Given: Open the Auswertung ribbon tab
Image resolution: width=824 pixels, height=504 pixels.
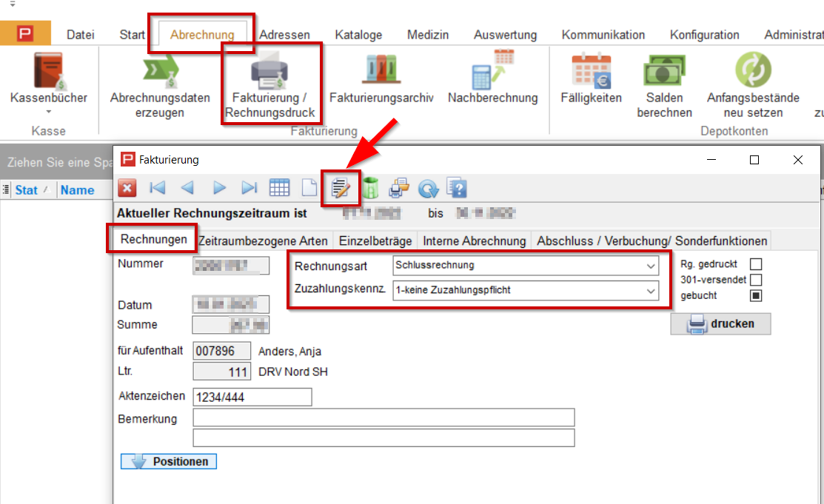Looking at the screenshot, I should [505, 35].
